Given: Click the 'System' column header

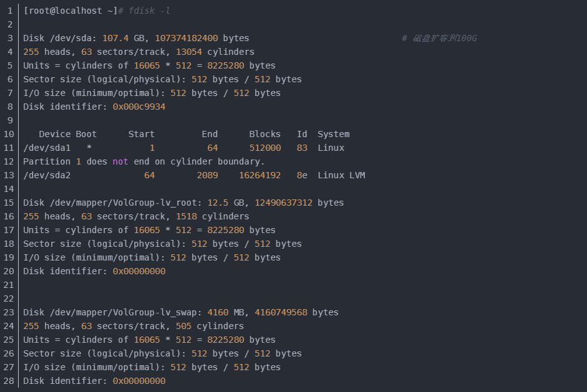Looking at the screenshot, I should 334,134.
